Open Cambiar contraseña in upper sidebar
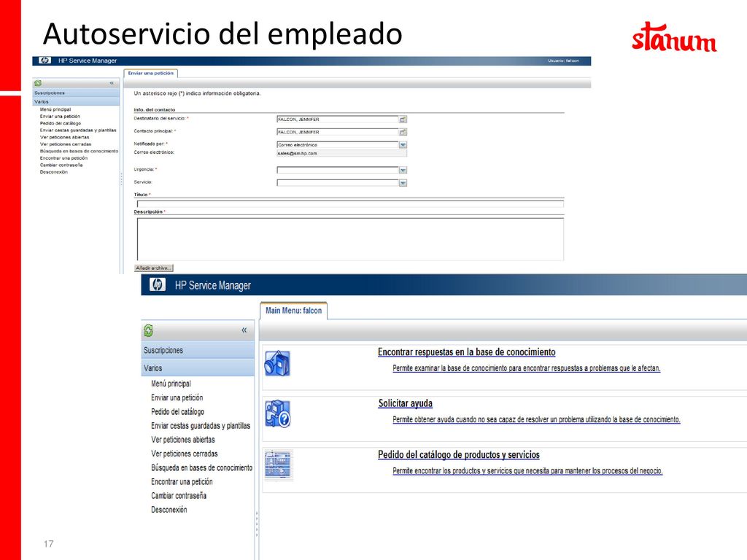Screen dimensions: 747x560 point(61,166)
